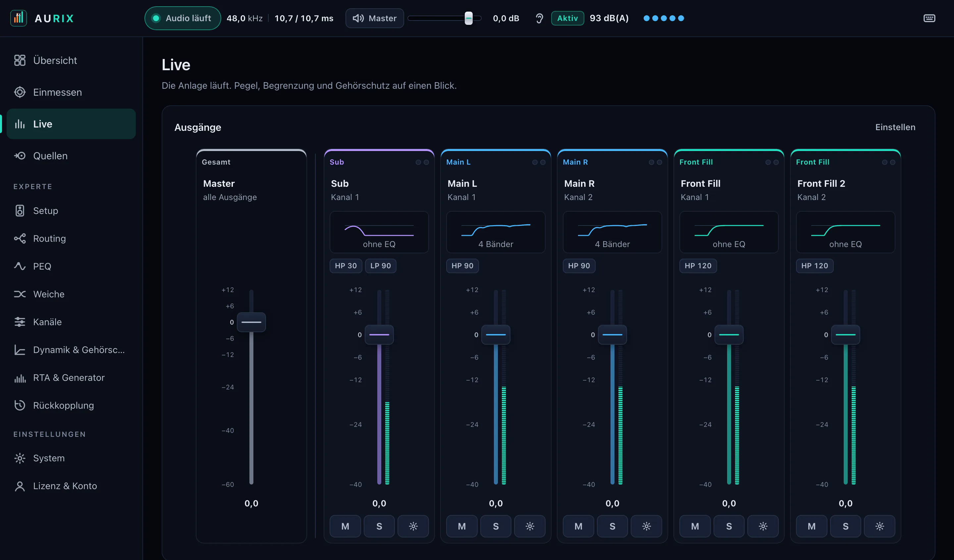Click Einstellen in Ausgänge panel
The width and height of the screenshot is (954, 560).
tap(895, 127)
